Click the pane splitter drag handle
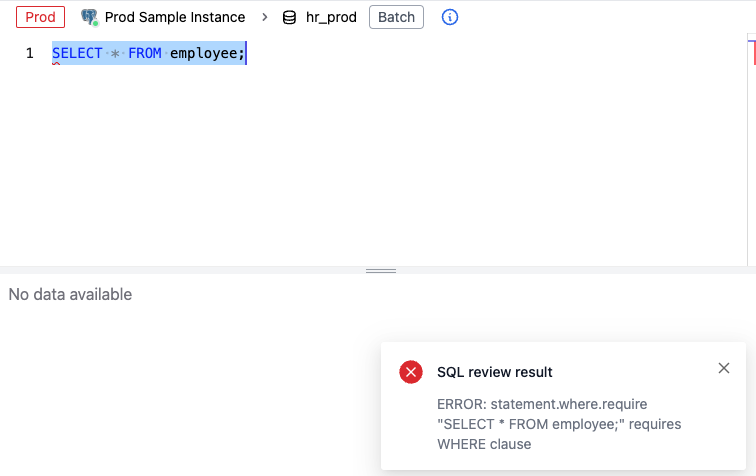 (381, 271)
